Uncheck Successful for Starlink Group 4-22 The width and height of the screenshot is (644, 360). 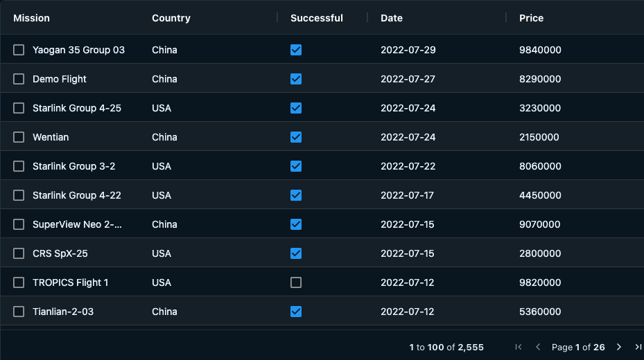click(296, 195)
